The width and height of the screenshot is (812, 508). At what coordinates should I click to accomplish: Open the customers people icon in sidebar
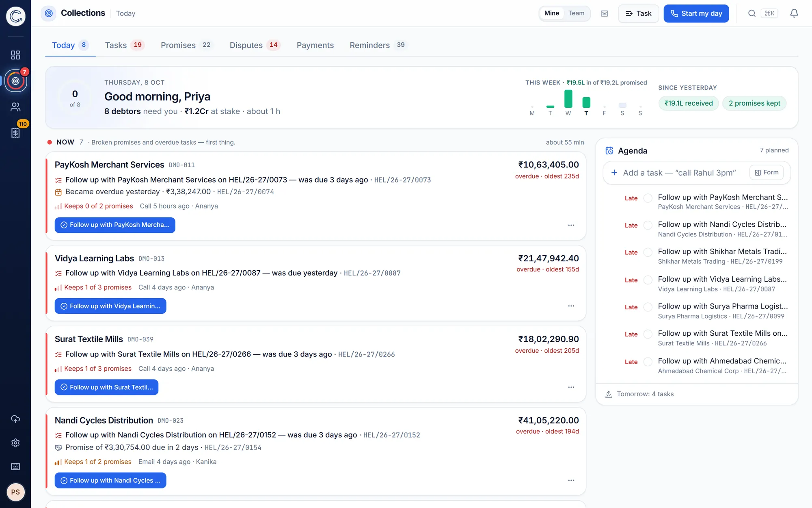[x=15, y=107]
